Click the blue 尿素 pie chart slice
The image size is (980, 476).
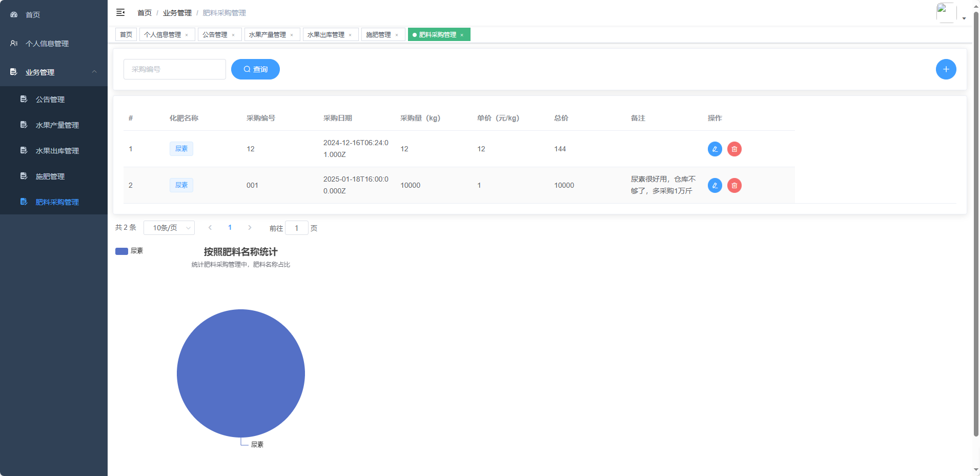pos(241,373)
